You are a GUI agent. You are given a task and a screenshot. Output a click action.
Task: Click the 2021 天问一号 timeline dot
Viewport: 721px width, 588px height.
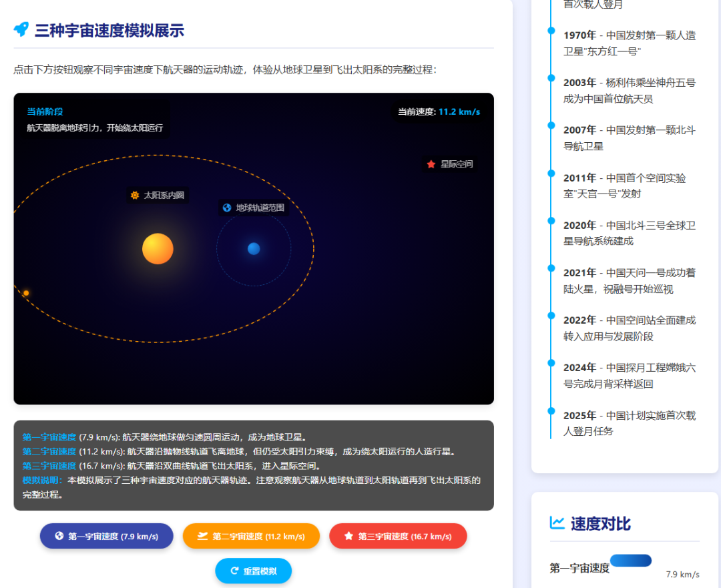click(x=551, y=268)
